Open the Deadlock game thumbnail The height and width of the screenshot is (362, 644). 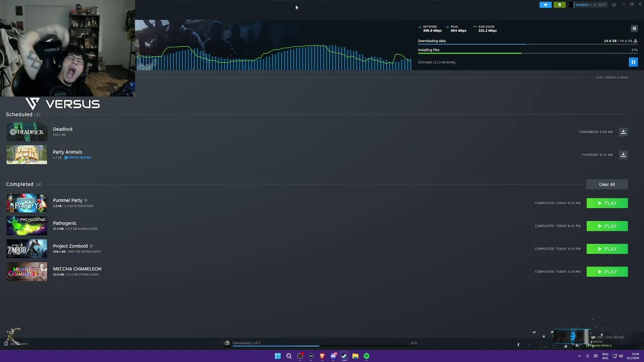(27, 132)
